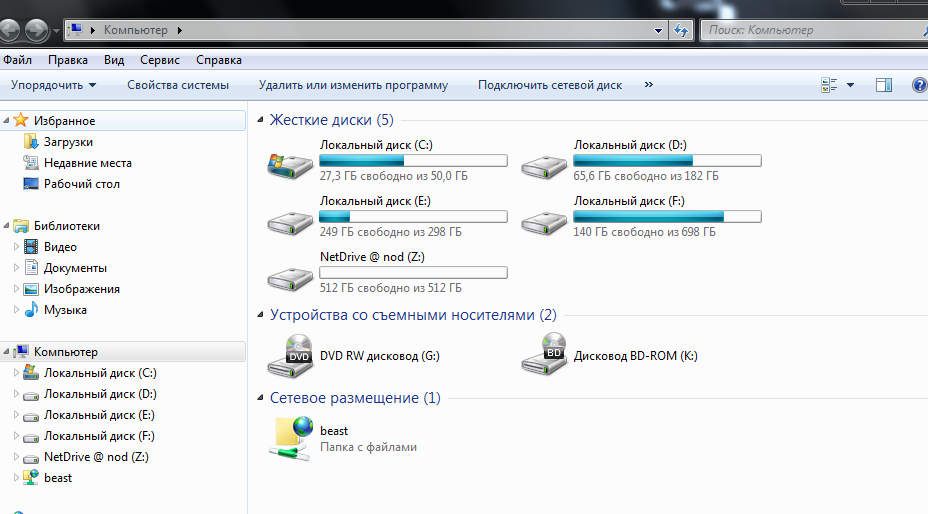Image resolution: width=928 pixels, height=514 pixels.
Task: Click the Дисковод BD-ROM (K:) icon
Action: point(544,354)
